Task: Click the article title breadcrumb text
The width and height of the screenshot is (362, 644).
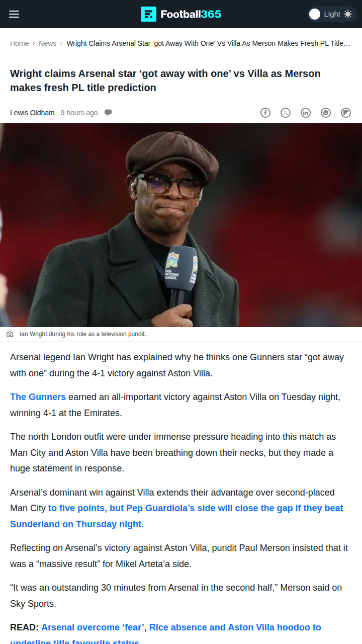Action: 209,43
